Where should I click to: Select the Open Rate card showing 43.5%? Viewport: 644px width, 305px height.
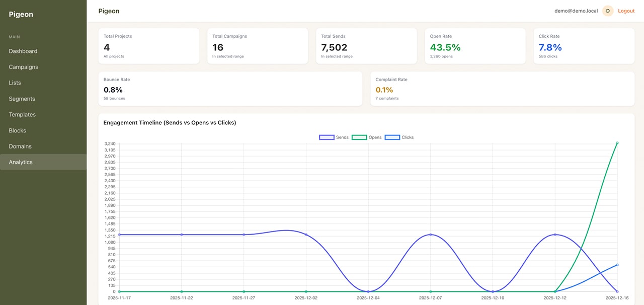pyautogui.click(x=475, y=46)
